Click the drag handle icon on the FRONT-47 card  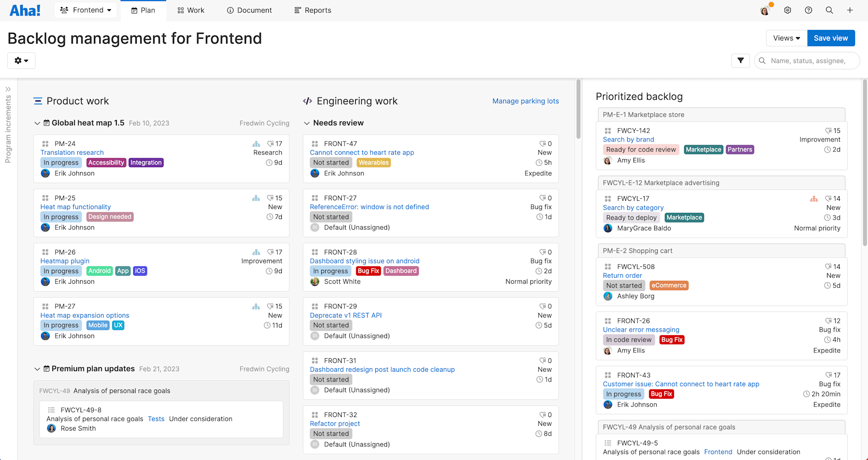[x=314, y=143]
